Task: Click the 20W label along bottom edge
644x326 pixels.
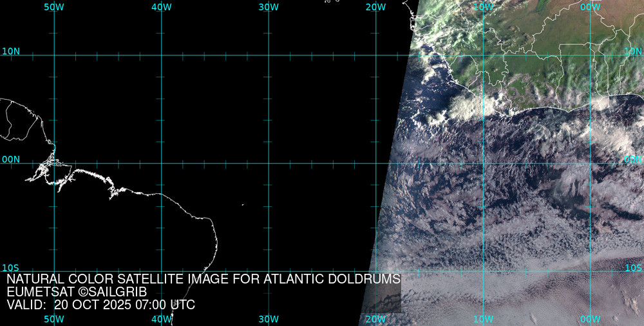Action: [x=375, y=319]
